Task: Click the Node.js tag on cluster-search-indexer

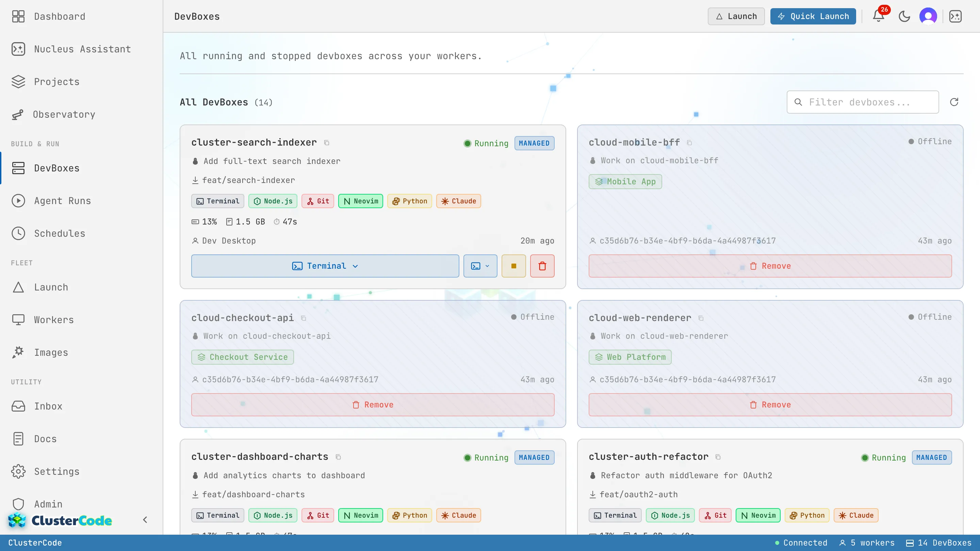Action: pos(273,201)
